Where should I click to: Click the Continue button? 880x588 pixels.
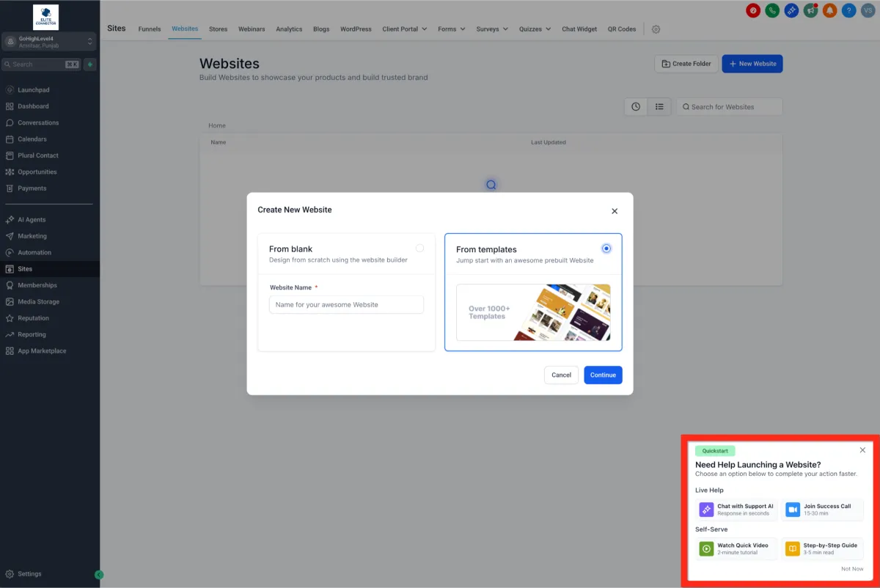[x=603, y=375]
